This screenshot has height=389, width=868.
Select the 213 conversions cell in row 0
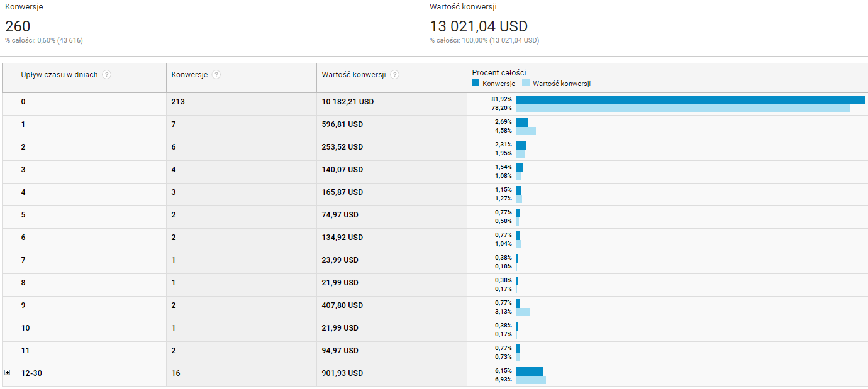tap(178, 101)
